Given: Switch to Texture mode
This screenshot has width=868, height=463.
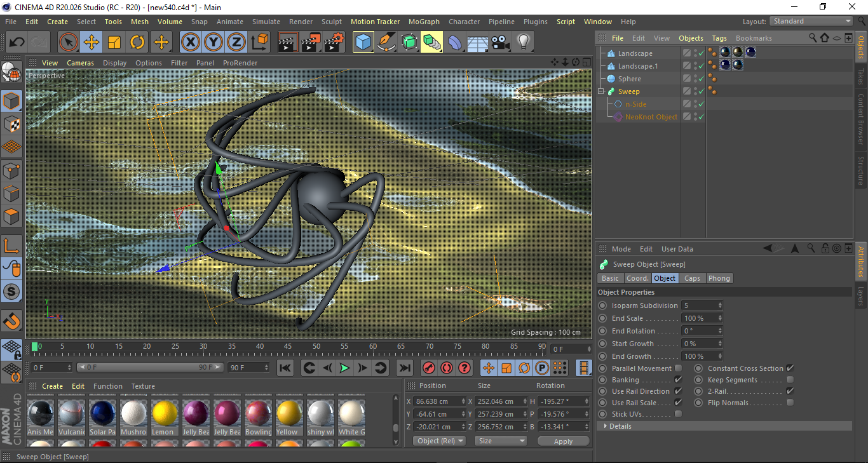Looking at the screenshot, I should 12,124.
